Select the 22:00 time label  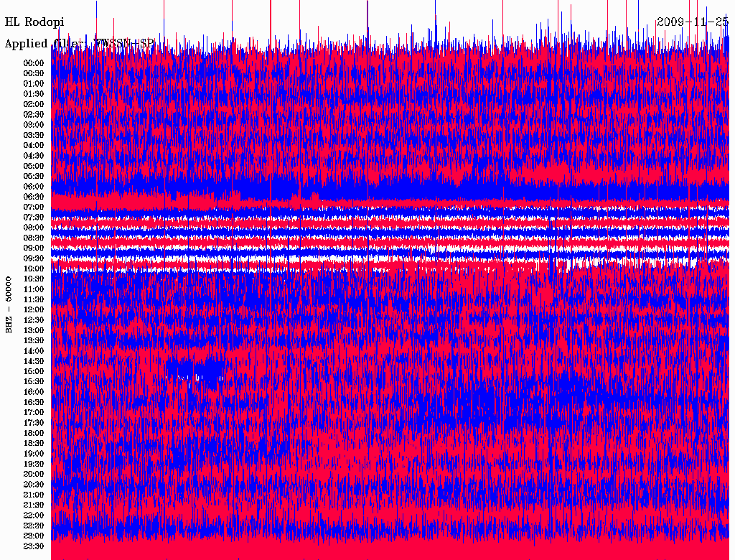pos(34,515)
